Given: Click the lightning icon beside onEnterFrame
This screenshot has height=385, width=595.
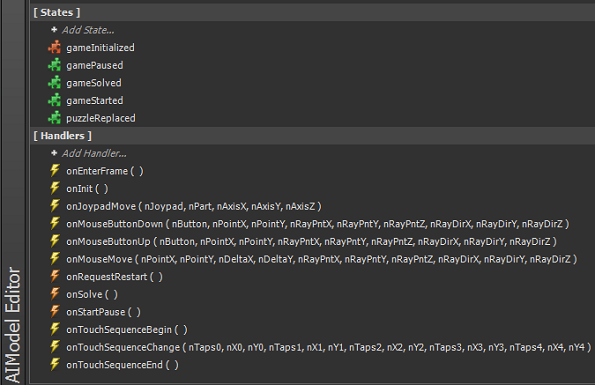Looking at the screenshot, I should click(x=55, y=171).
